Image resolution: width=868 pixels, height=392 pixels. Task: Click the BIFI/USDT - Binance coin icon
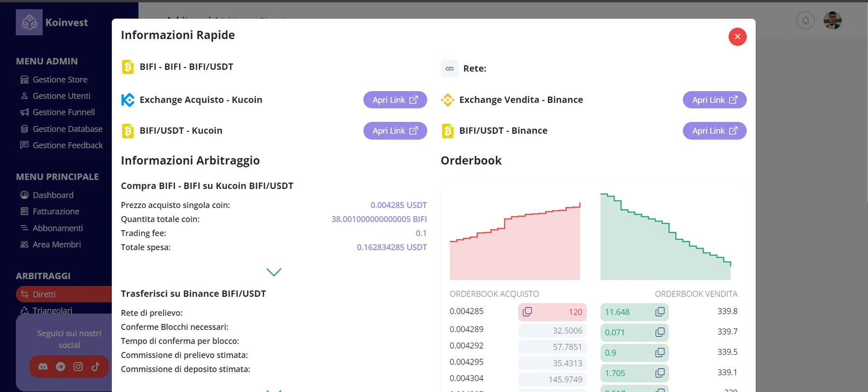448,131
